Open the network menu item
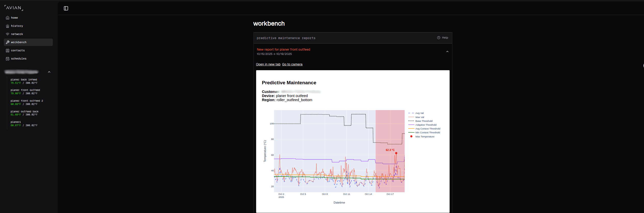 point(17,34)
